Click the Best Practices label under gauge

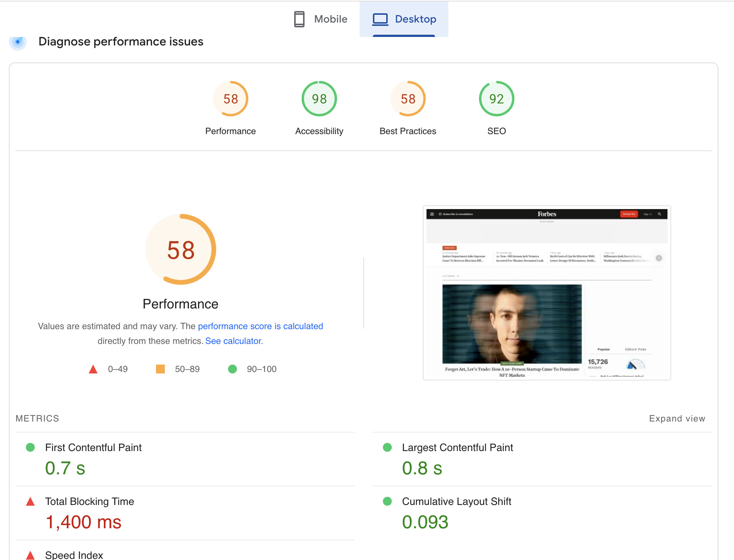click(408, 131)
